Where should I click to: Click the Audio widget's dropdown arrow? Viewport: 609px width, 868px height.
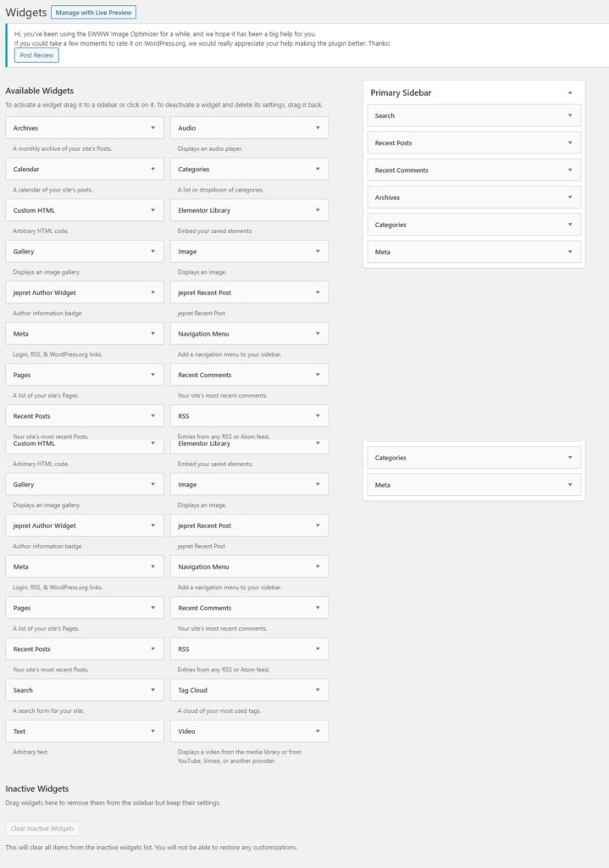tap(318, 128)
